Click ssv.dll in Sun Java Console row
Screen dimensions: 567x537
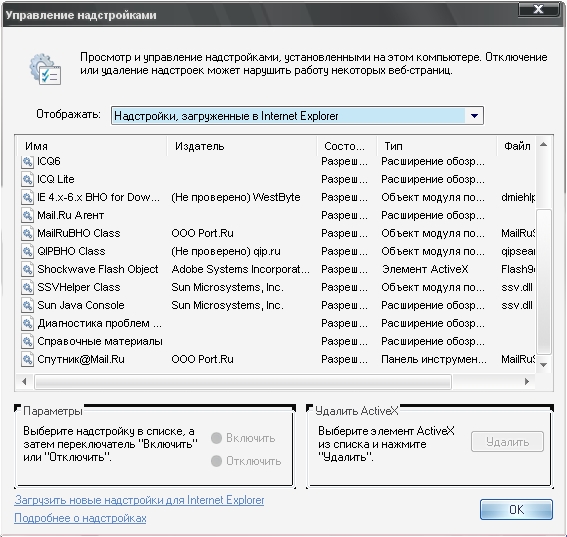tap(517, 306)
